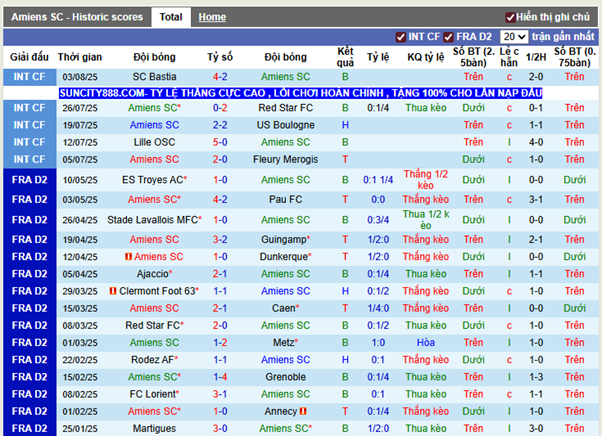Click odds value 1/4:0 in Caen row
602x436 pixels.
378,308
